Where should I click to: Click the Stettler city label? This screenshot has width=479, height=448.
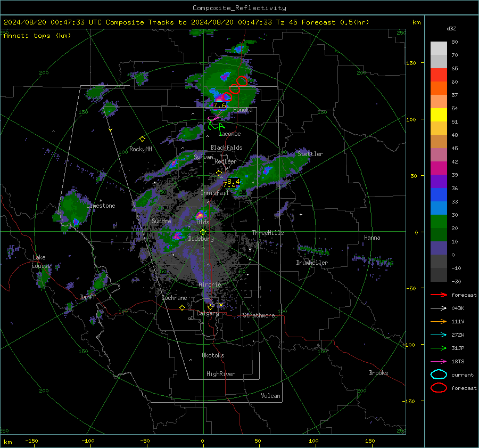310,154
